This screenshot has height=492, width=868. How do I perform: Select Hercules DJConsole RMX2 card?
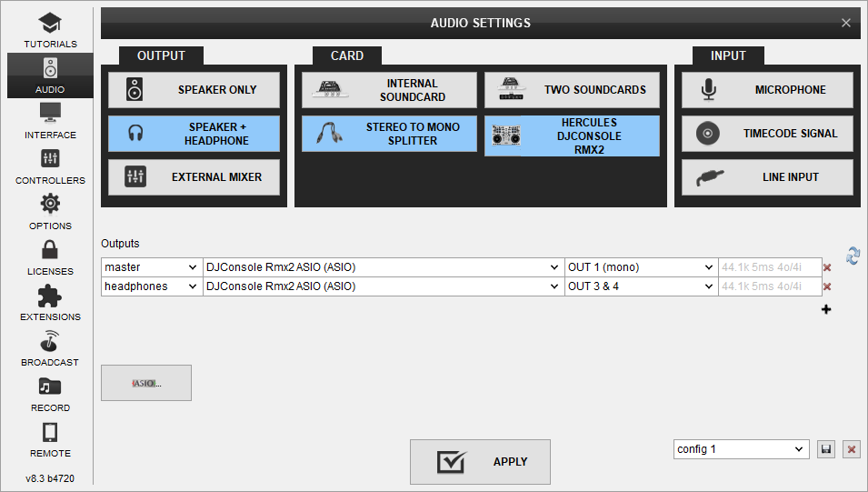point(572,136)
